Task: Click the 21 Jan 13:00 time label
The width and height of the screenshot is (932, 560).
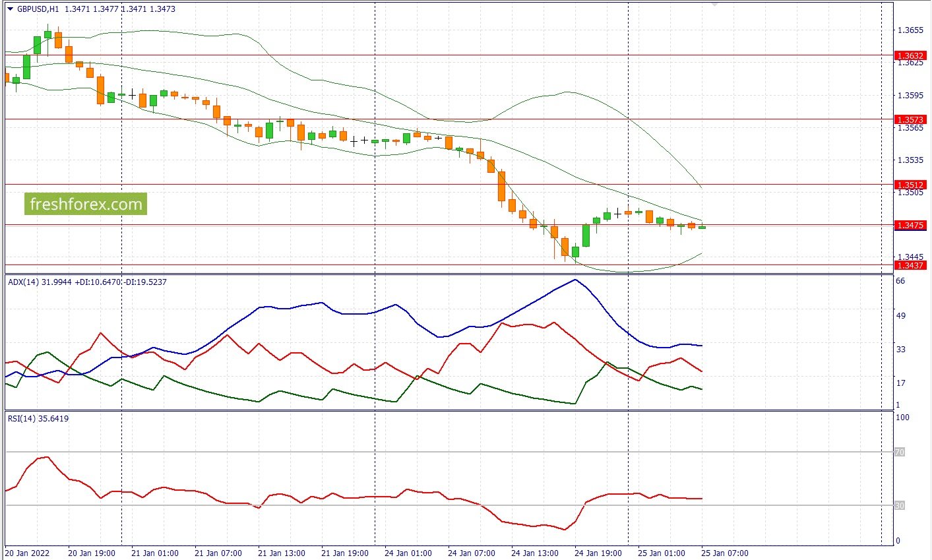Action: point(282,553)
